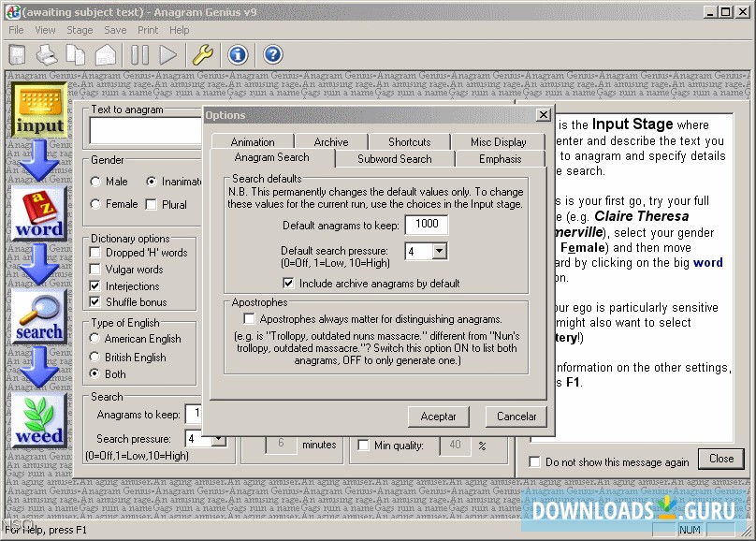The height and width of the screenshot is (541, 756).
Task: Open Search pressure dropdown in main window
Action: pyautogui.click(x=218, y=438)
